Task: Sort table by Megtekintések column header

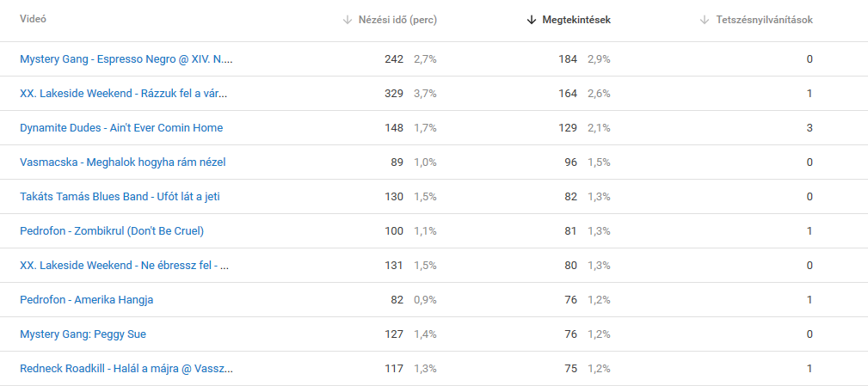Action: point(576,20)
